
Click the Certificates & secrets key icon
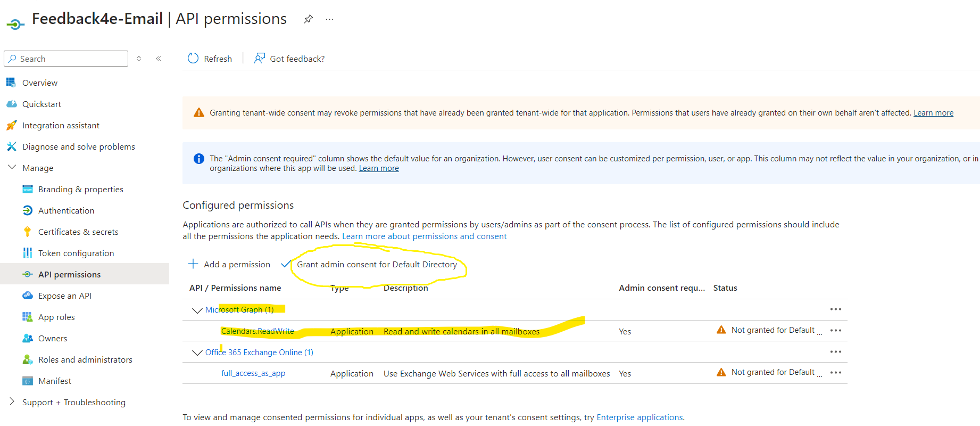(x=28, y=232)
